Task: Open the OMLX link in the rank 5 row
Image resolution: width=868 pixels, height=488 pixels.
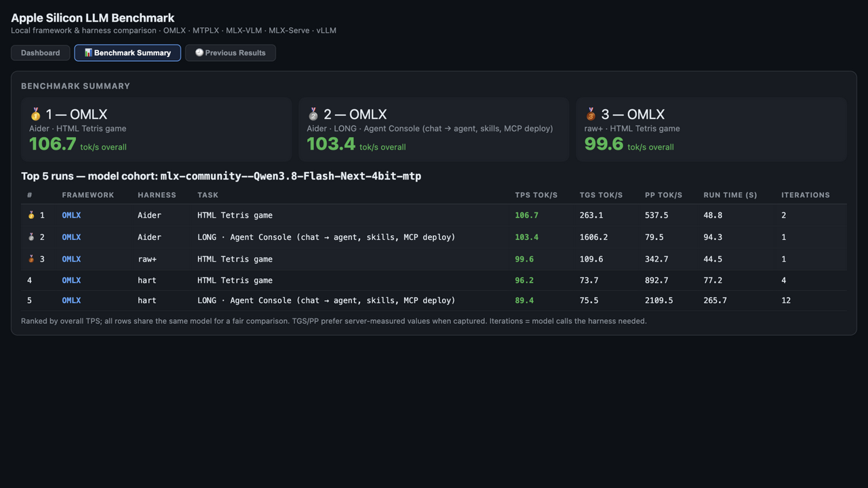Action: [71, 301]
